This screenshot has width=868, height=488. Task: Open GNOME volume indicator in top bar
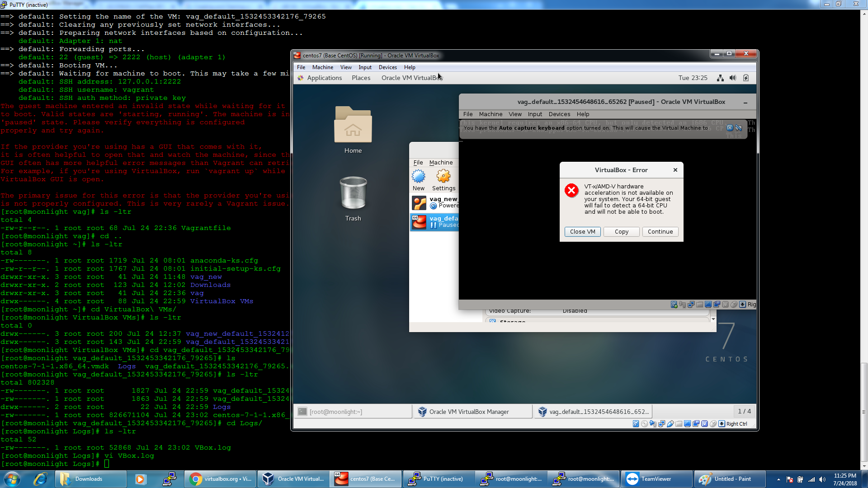733,78
